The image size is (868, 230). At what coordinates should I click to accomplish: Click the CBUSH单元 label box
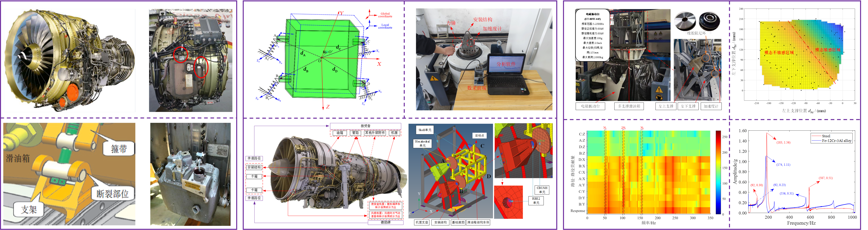pos(542,190)
